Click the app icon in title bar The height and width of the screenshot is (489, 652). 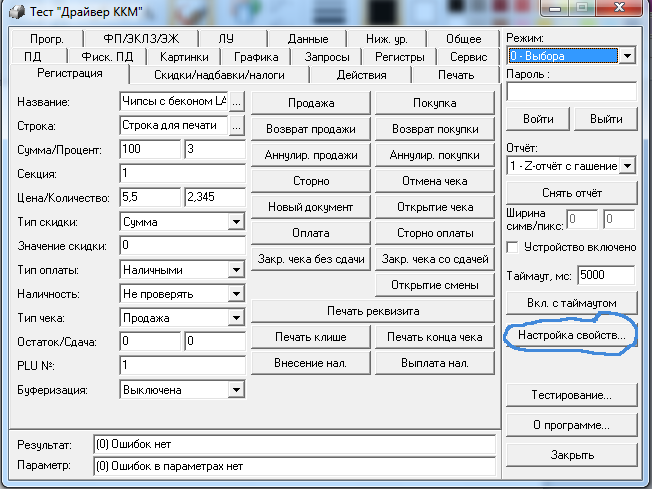pos(17,12)
